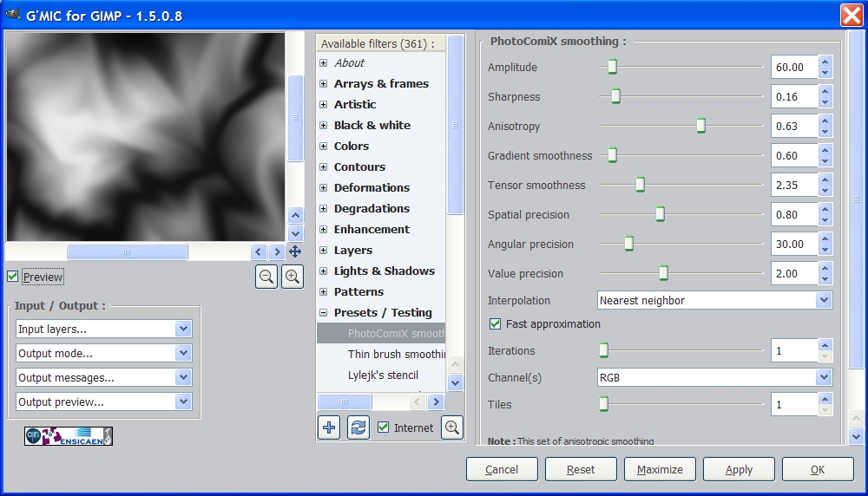Click the Apply button
Screen dimensions: 868x496
click(739, 469)
